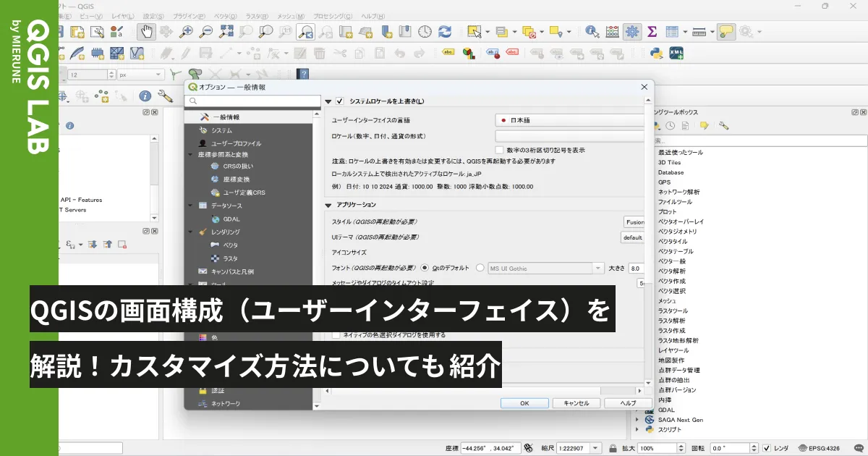Select the Qt default font radio button
Viewport: 868px width, 456px height.
click(425, 268)
